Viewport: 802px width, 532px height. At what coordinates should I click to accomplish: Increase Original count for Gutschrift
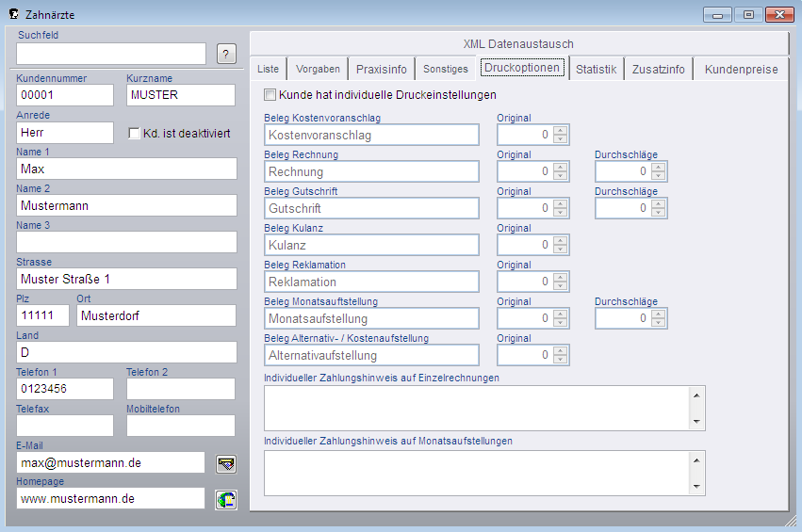561,204
